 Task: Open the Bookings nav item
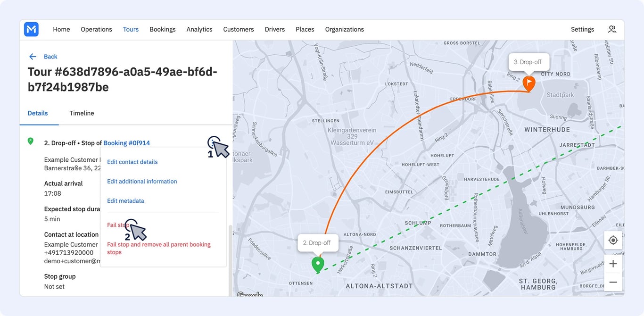(163, 29)
